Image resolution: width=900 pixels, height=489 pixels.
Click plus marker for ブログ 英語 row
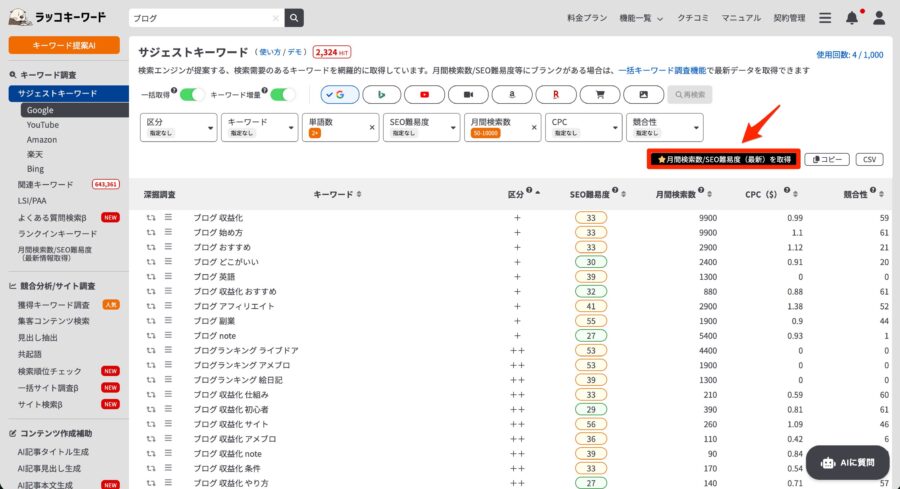click(x=517, y=277)
